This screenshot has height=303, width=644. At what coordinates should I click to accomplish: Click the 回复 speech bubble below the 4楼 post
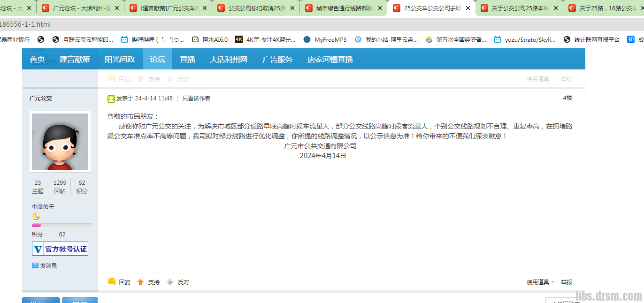tap(112, 282)
